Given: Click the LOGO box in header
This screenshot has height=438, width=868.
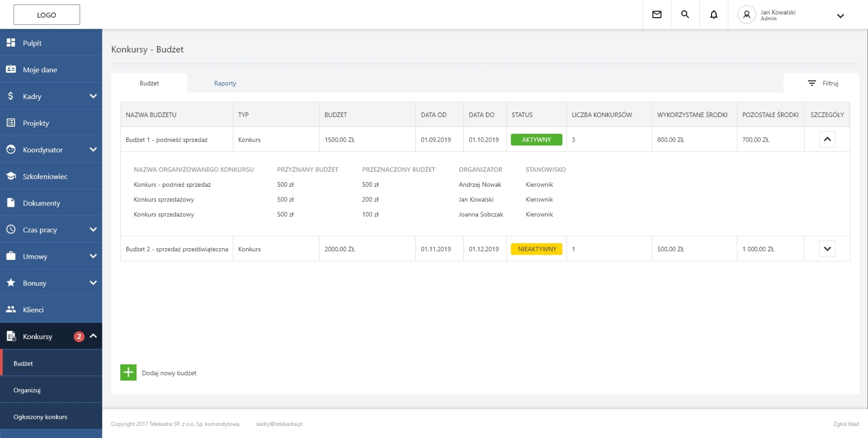Looking at the screenshot, I should click(46, 15).
